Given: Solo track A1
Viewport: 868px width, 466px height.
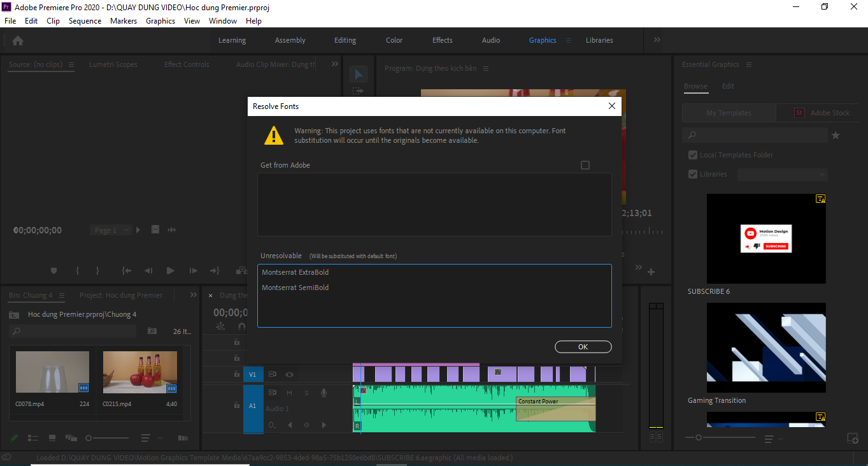Looking at the screenshot, I should click(306, 393).
